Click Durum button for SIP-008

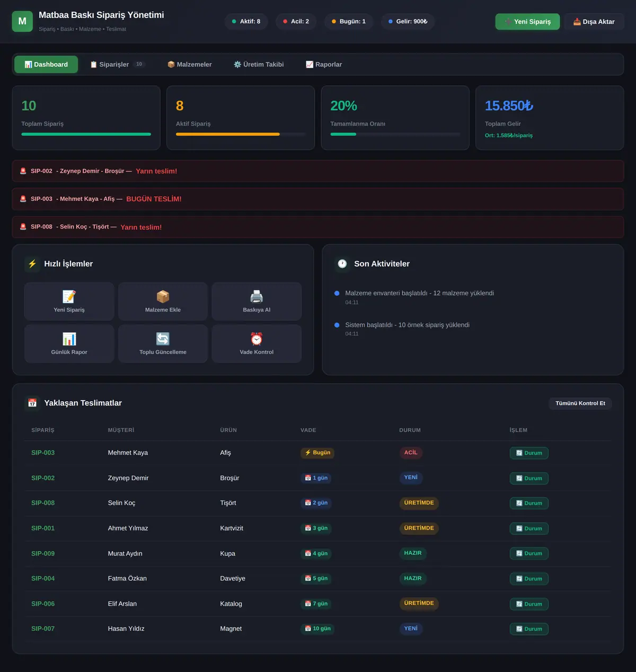point(529,503)
